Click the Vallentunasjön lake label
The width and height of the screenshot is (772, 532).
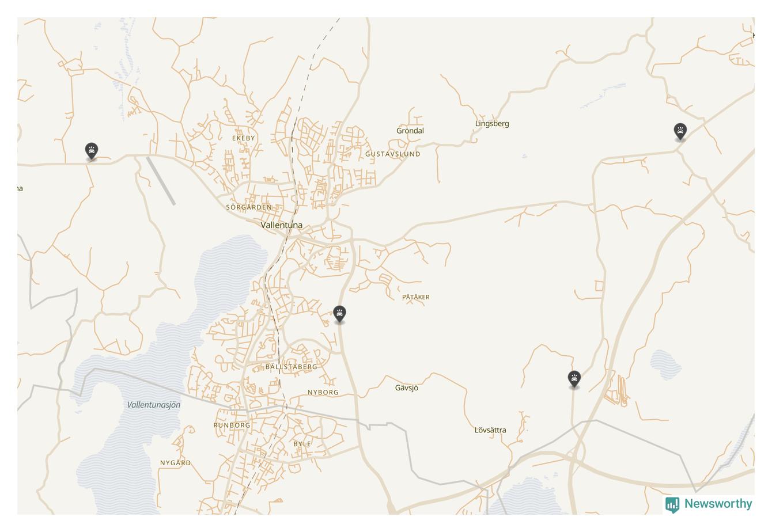click(154, 405)
